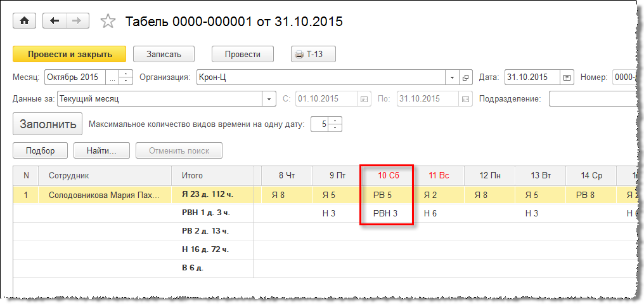
Task: Select cell Н 3 under 13 Вт
Action: (541, 213)
